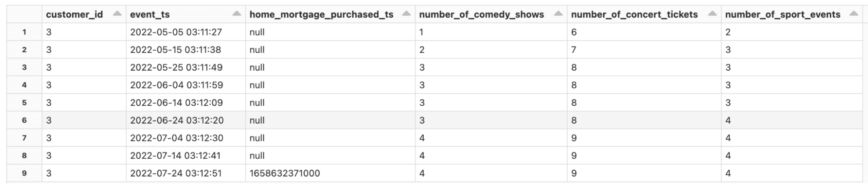
Task: Select the home_mortgage_purchased_ts header label
Action: (x=321, y=14)
